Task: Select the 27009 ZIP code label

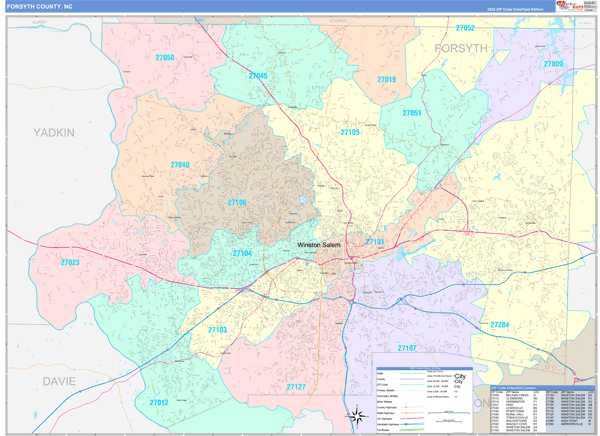Action: [x=553, y=64]
